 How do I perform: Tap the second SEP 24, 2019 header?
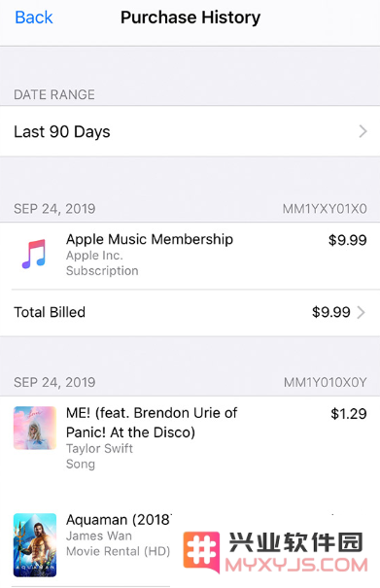click(x=54, y=383)
